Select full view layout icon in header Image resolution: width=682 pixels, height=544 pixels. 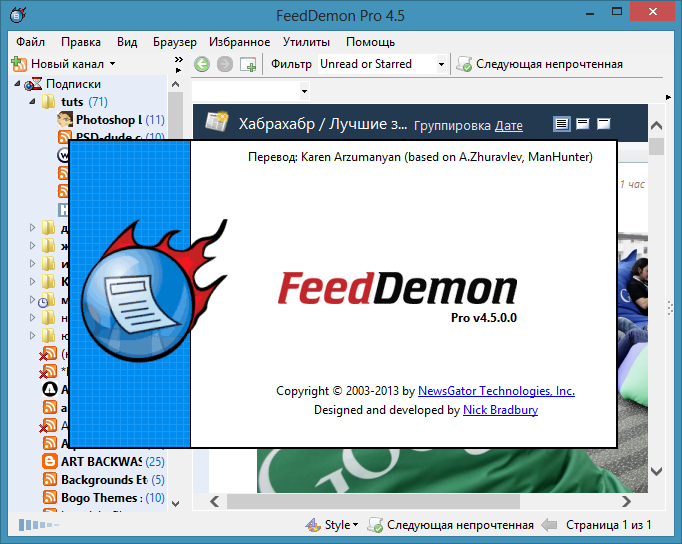point(562,124)
